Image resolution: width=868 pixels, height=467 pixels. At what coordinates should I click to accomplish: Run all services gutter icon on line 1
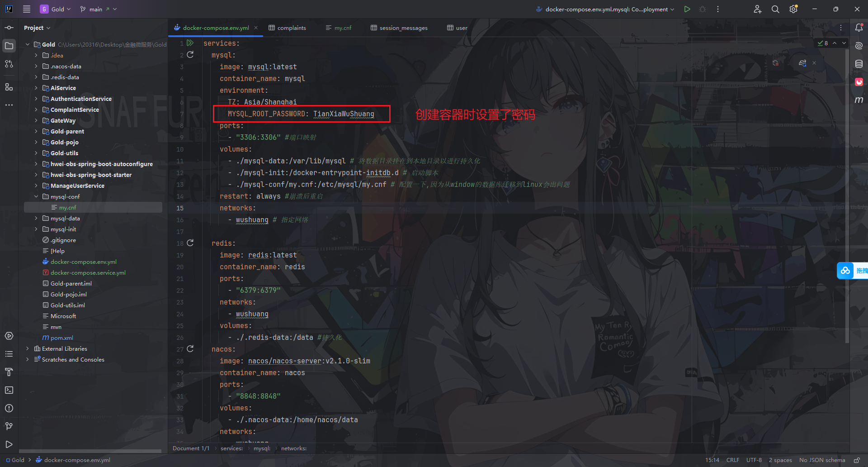(x=190, y=43)
